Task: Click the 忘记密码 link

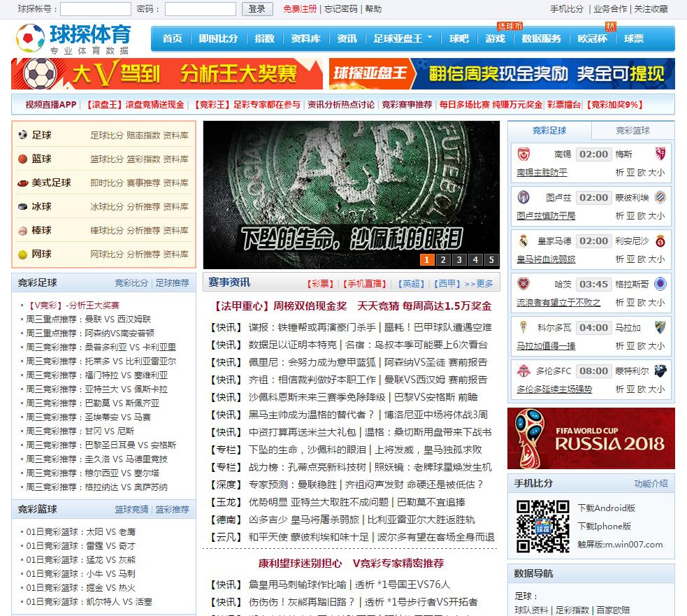Action: pyautogui.click(x=341, y=9)
